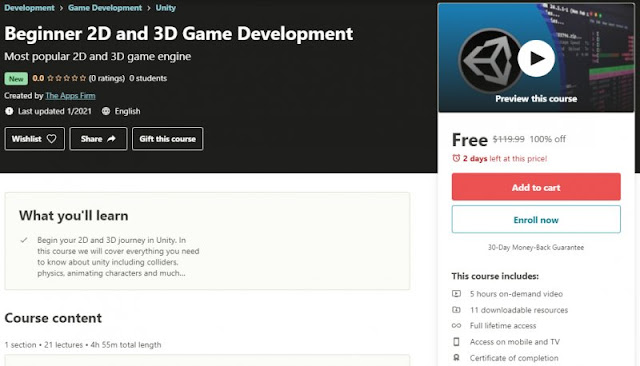Click the Full lifetime access text
The width and height of the screenshot is (640, 366).
(x=503, y=326)
